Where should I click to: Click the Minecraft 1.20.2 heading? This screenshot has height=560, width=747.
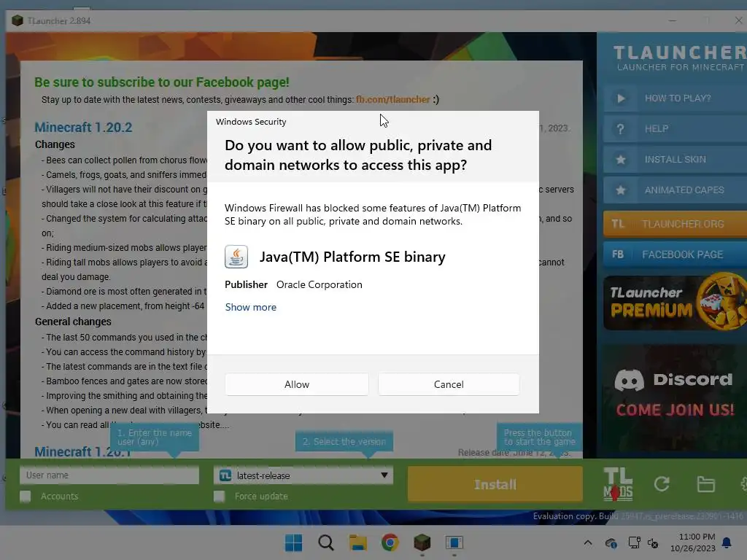[x=83, y=127]
